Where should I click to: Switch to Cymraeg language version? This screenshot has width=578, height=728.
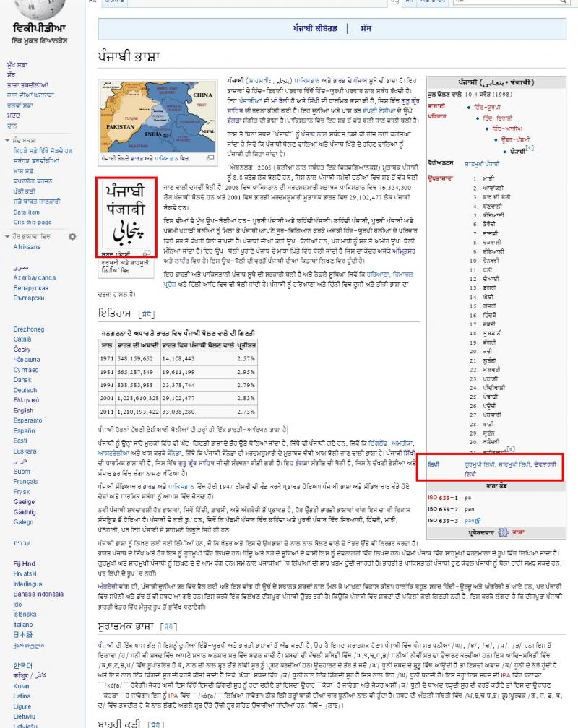coord(26,370)
